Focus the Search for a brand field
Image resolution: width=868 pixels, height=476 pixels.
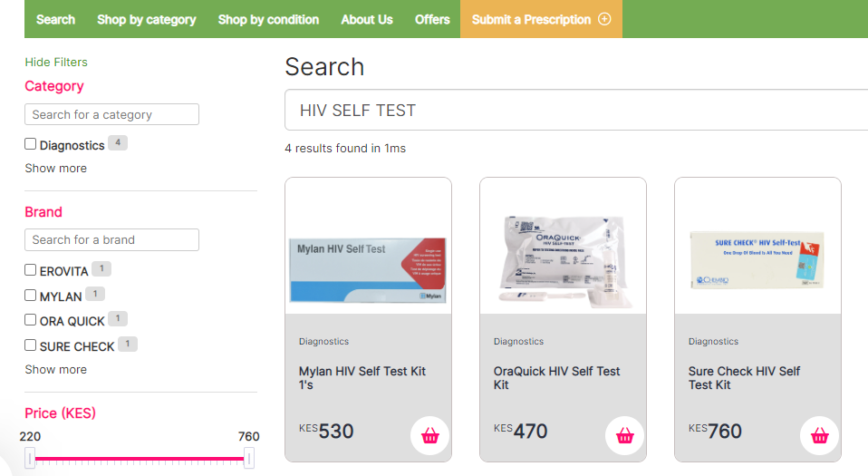point(111,240)
